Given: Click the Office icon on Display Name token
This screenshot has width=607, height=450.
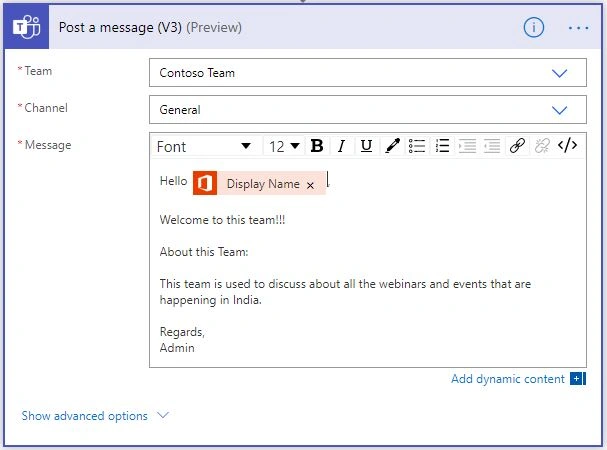Looking at the screenshot, I should coord(205,183).
